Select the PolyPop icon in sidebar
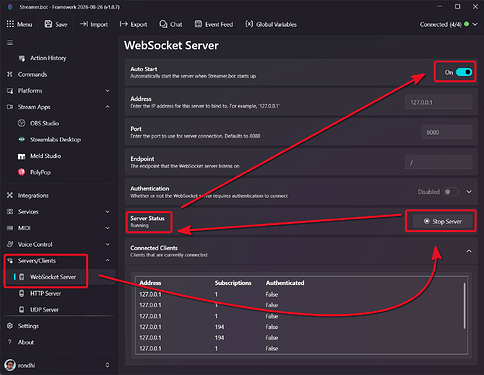This screenshot has height=375, width=484. pos(21,172)
